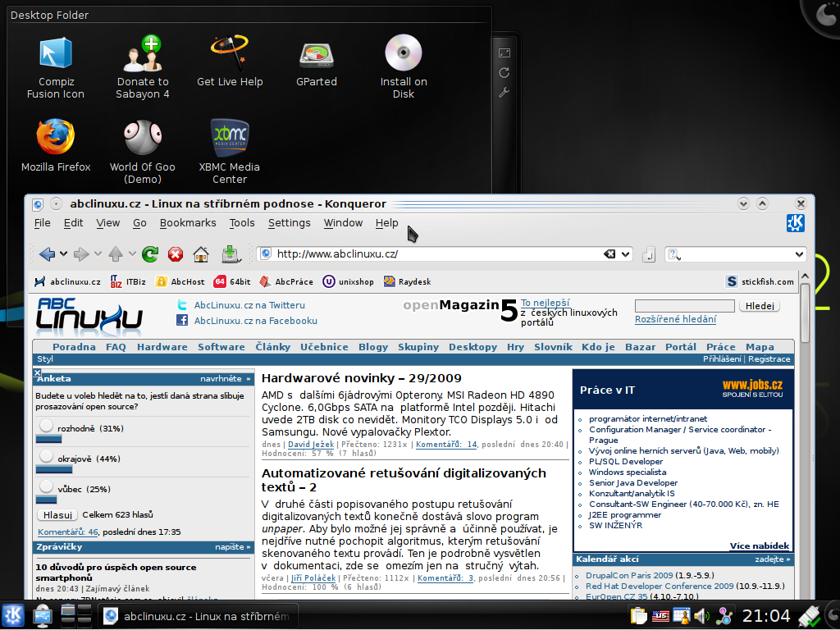Image resolution: width=840 pixels, height=630 pixels.
Task: Click the abclinuxu.cz Konqueror taskbar entry
Action: pos(198,616)
